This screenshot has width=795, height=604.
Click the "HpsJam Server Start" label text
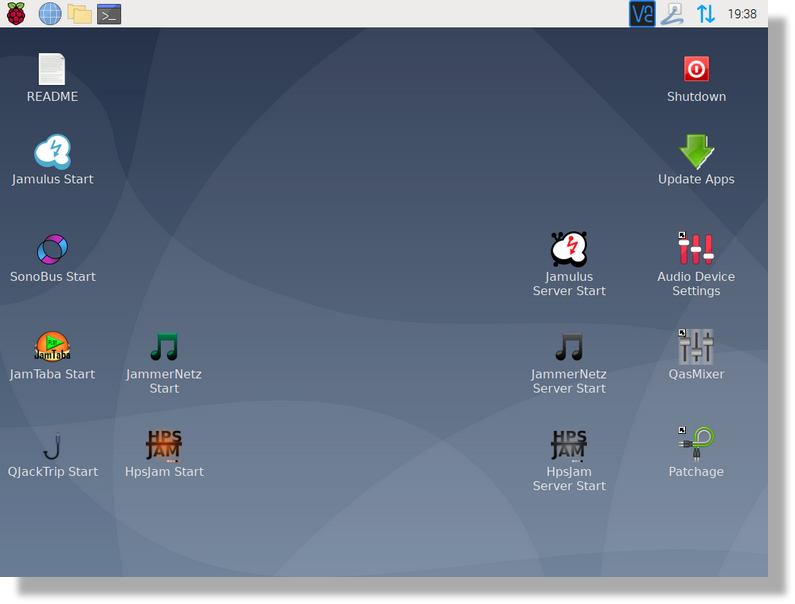(569, 479)
